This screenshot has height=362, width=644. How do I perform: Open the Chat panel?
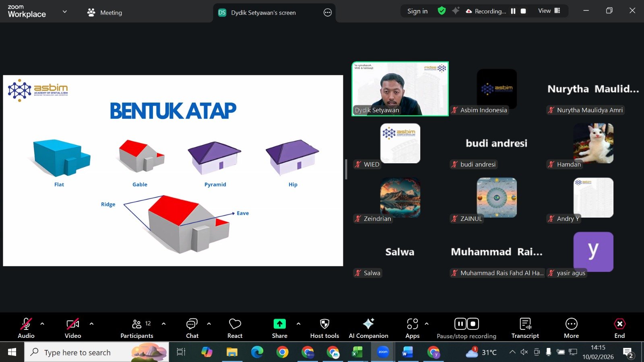[x=192, y=328]
